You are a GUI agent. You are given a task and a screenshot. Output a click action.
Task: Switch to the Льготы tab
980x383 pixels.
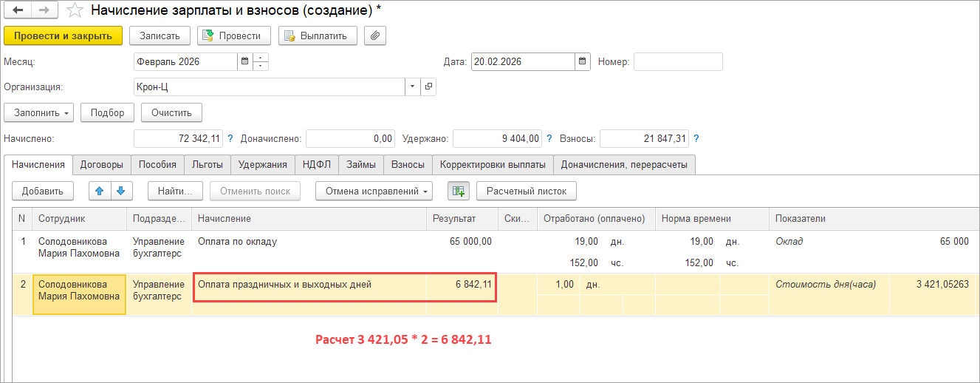tap(208, 164)
